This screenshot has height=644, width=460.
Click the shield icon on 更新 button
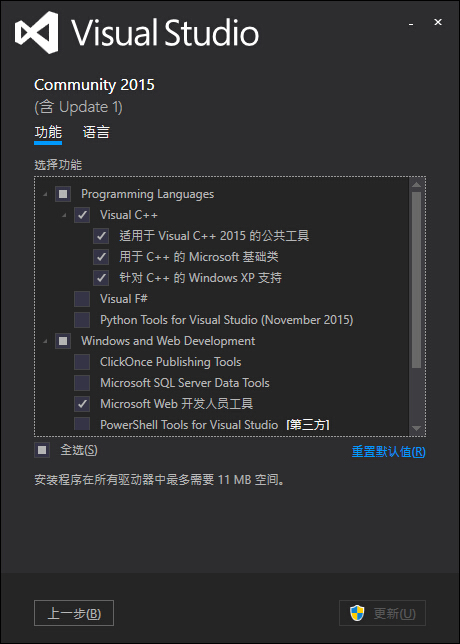pyautogui.click(x=357, y=613)
